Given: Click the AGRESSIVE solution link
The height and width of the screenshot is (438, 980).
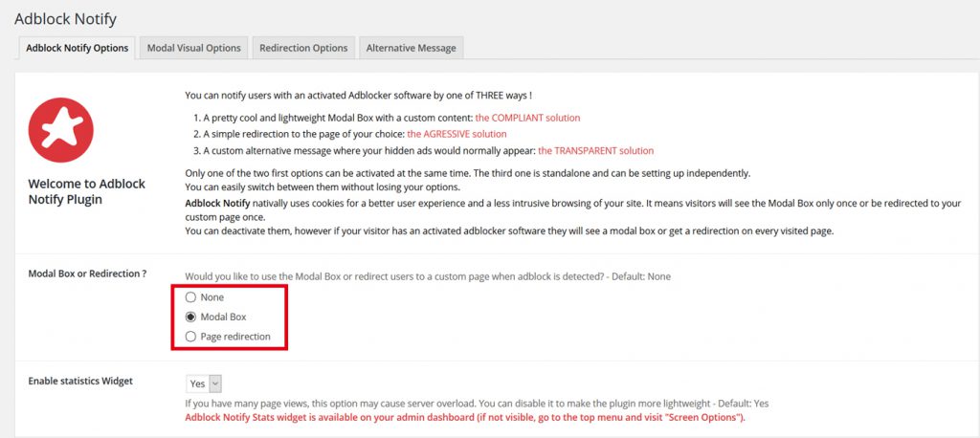Looking at the screenshot, I should pyautogui.click(x=457, y=134).
